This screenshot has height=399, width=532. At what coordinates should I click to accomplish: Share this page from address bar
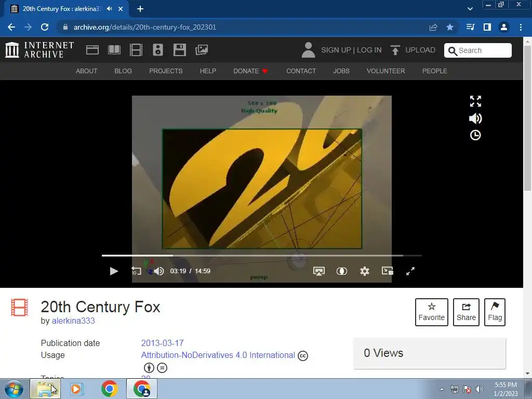433,27
